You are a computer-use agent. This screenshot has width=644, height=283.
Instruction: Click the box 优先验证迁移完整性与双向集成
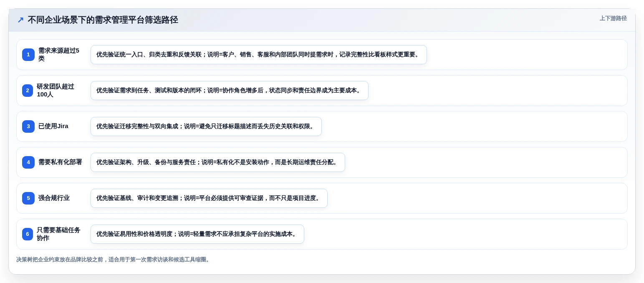(x=206, y=126)
